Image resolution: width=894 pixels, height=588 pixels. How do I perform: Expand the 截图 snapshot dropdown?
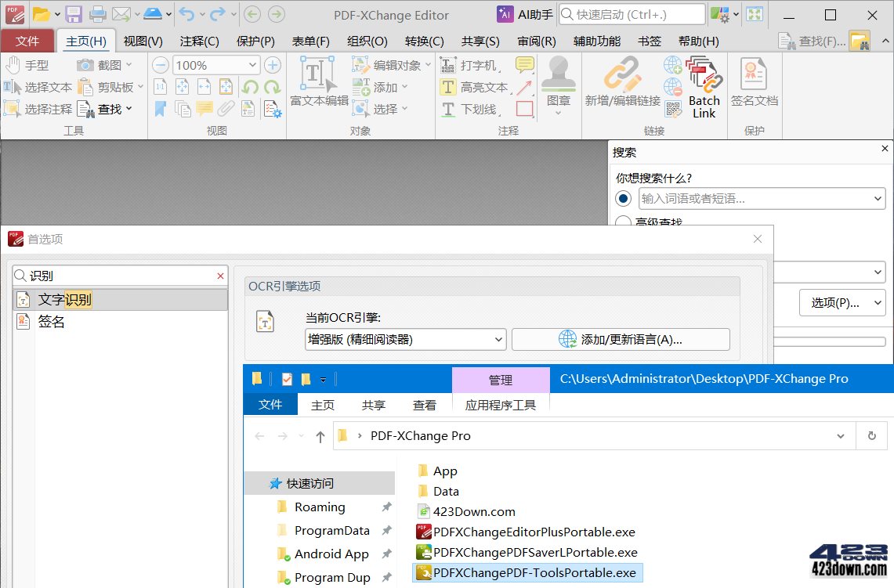129,66
